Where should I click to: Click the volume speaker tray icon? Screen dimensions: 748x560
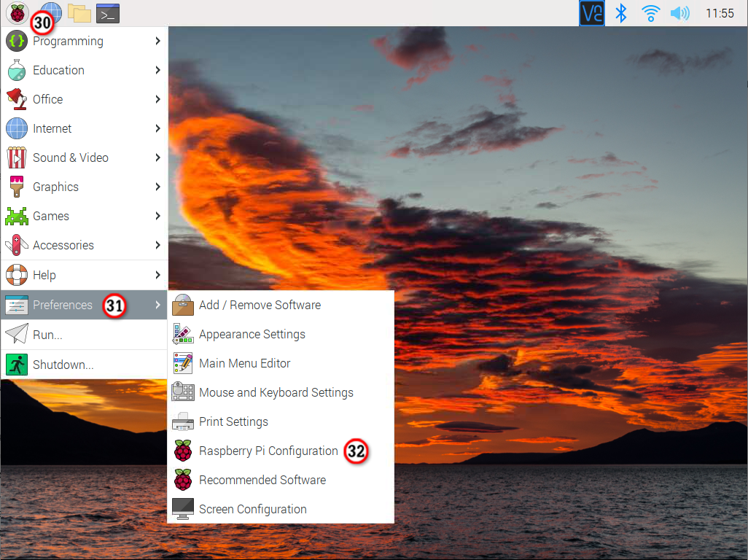[679, 13]
